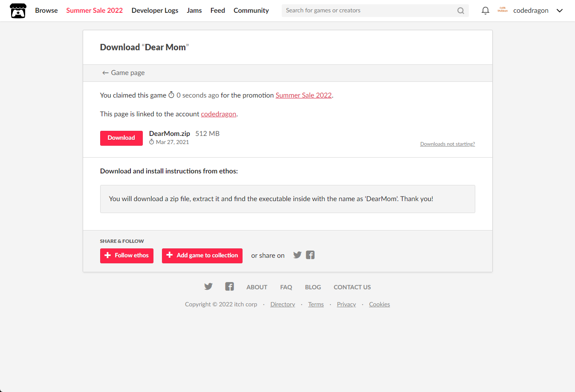Image resolution: width=575 pixels, height=392 pixels.
Task: Go back to Game page
Action: click(123, 73)
